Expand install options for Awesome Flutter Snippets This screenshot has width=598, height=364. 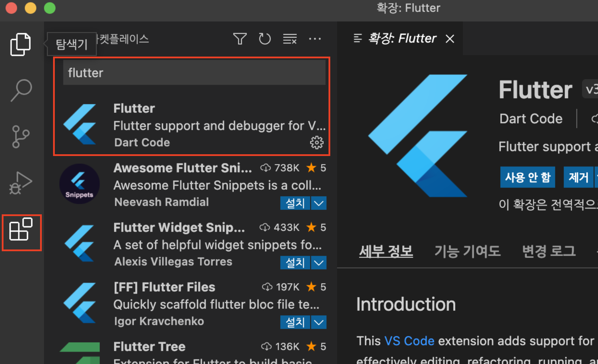click(x=319, y=203)
